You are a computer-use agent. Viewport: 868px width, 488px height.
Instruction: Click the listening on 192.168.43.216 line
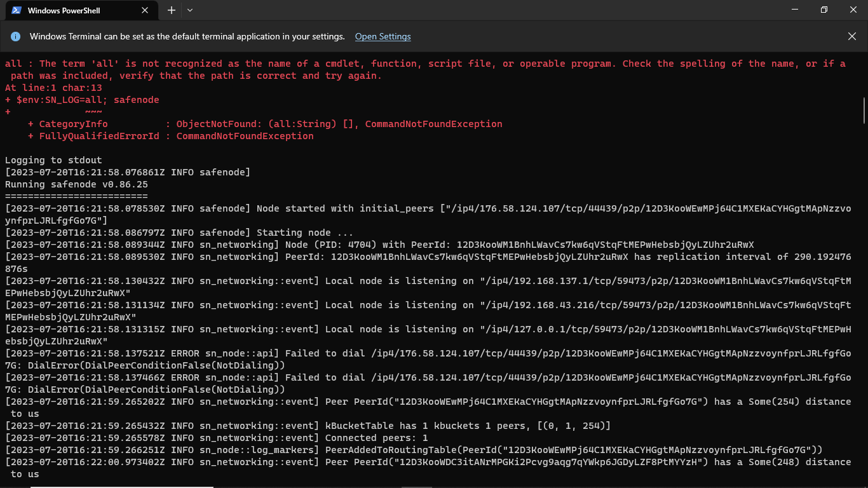click(428, 311)
